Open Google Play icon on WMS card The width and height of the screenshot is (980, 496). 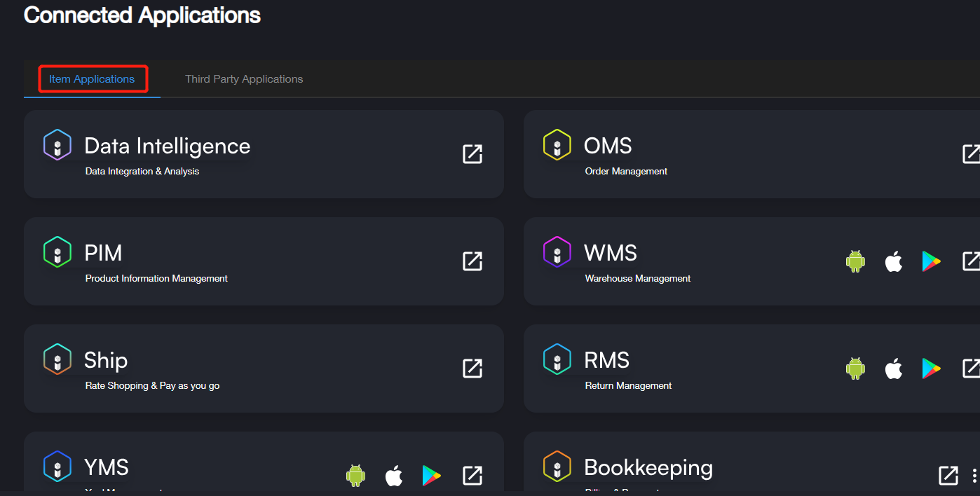(931, 261)
